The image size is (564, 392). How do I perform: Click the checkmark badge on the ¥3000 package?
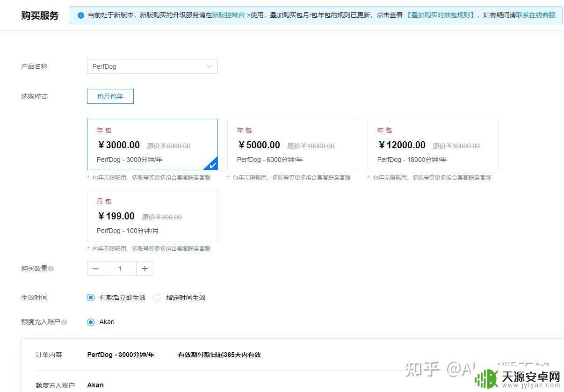(x=212, y=165)
